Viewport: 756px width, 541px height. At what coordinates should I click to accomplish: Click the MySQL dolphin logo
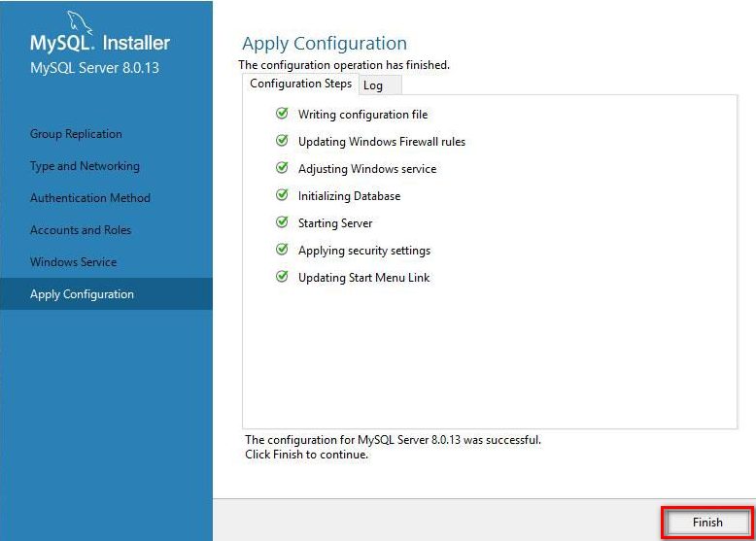[x=79, y=22]
